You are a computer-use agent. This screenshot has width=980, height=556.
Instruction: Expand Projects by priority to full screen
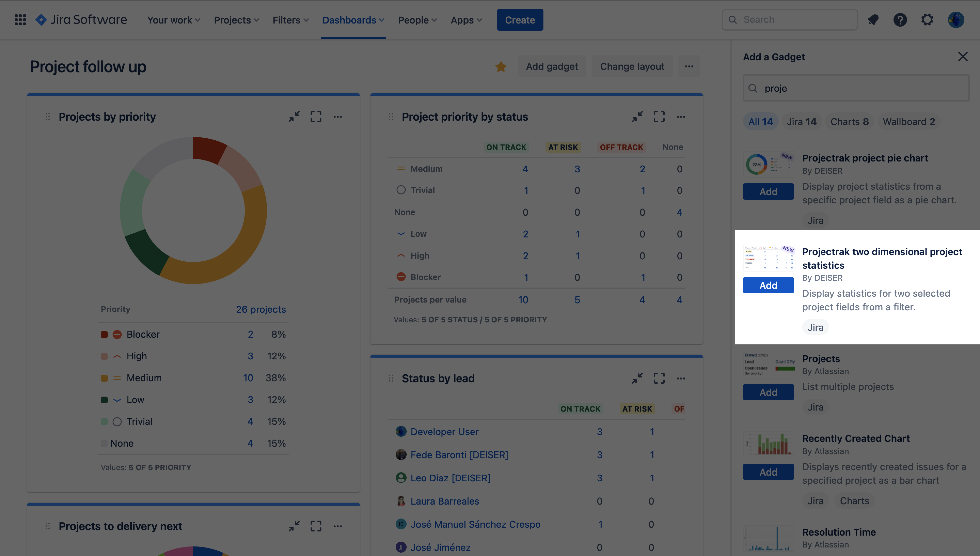[x=316, y=117]
